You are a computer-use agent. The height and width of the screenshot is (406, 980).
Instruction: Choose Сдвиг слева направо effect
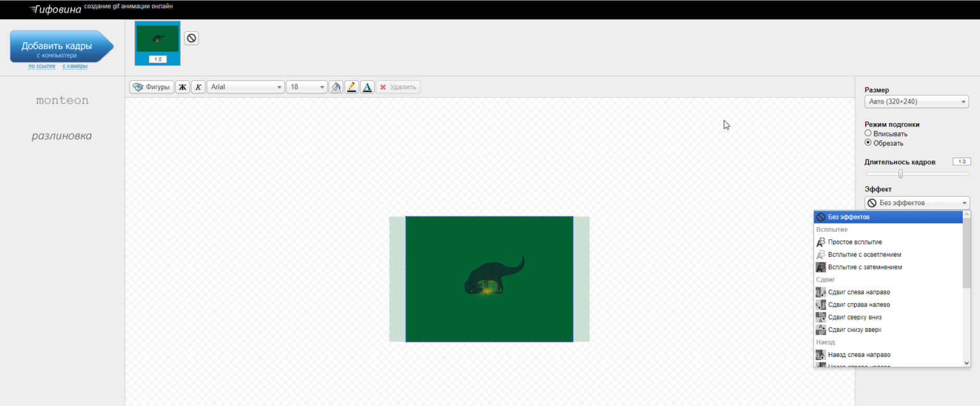click(x=858, y=292)
